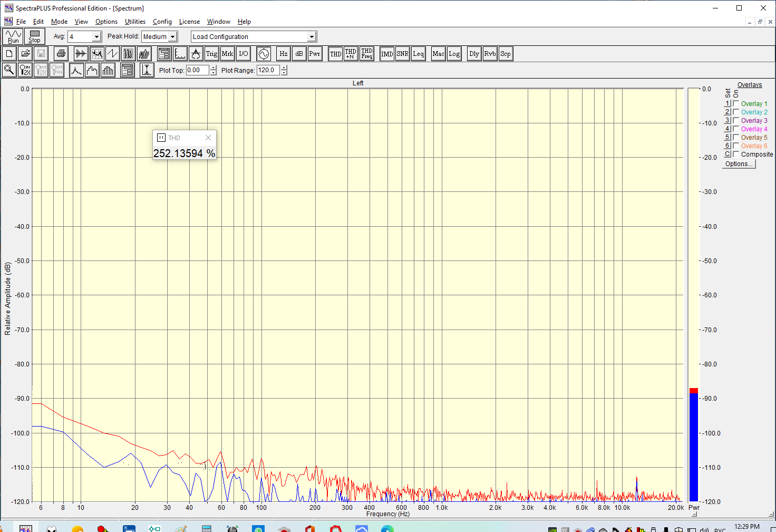The width and height of the screenshot is (776, 532).
Task: Open processing settings dialog icon in top toolbar
Action: [x=164, y=54]
